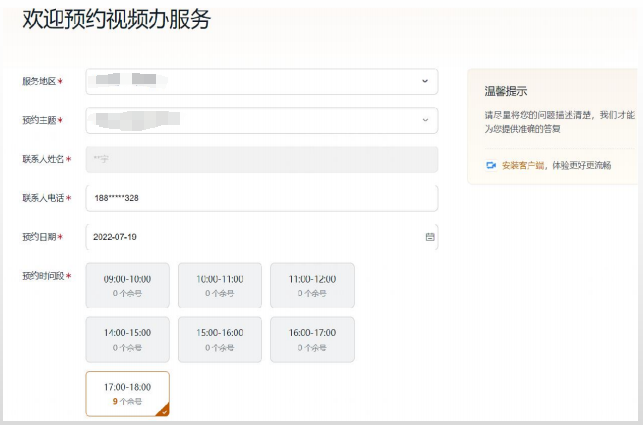
Task: Click the 安装客户端 link
Action: point(523,165)
